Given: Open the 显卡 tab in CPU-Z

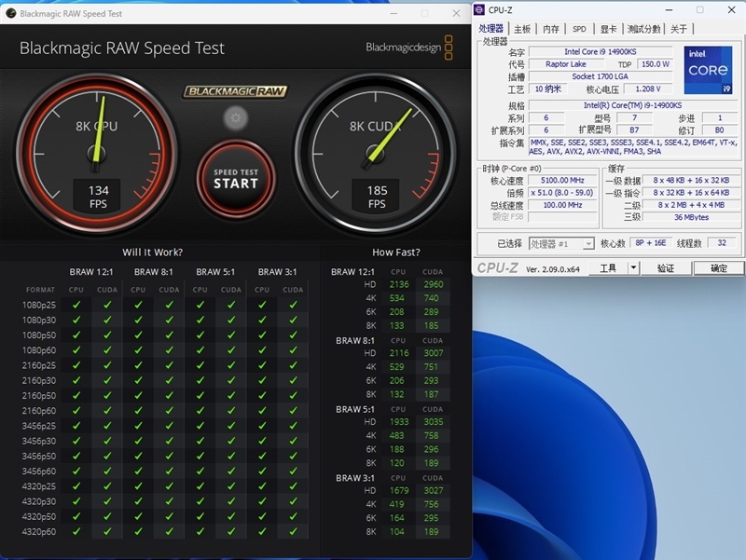Looking at the screenshot, I should [608, 29].
